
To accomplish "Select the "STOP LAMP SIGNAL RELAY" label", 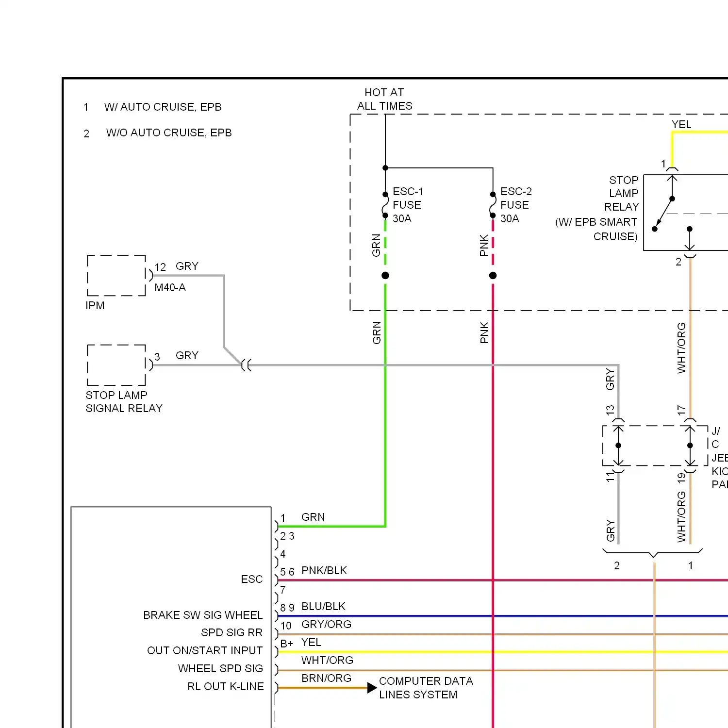I will point(124,401).
